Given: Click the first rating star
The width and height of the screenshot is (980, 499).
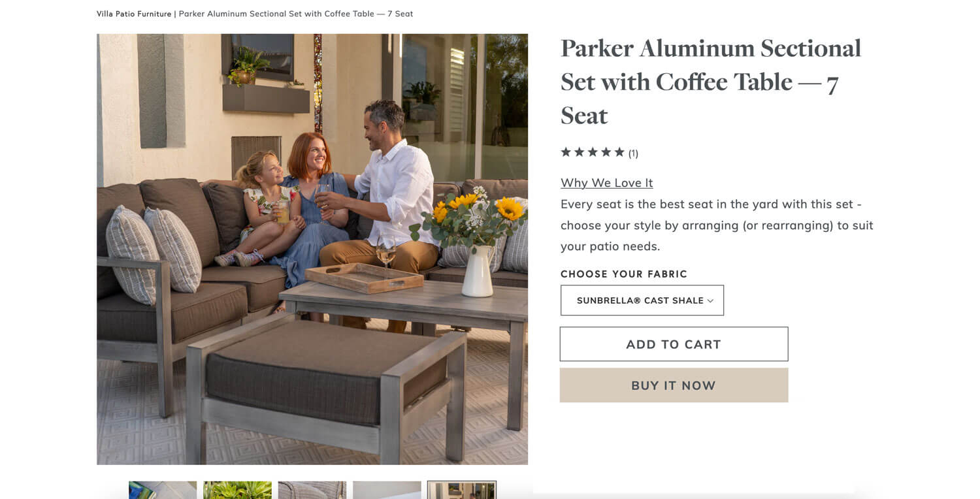Looking at the screenshot, I should [566, 152].
